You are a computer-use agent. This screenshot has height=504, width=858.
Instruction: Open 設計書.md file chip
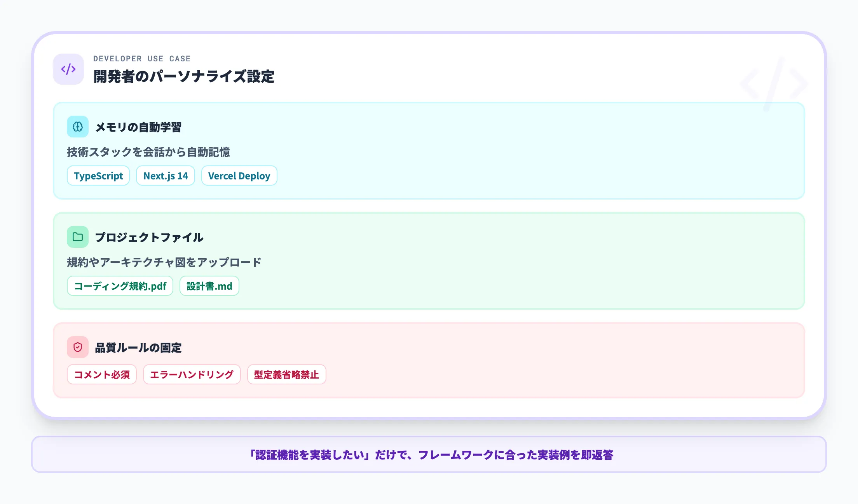click(x=209, y=286)
